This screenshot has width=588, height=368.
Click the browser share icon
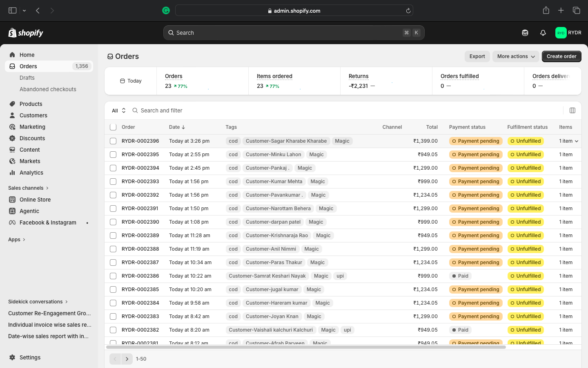546,10
